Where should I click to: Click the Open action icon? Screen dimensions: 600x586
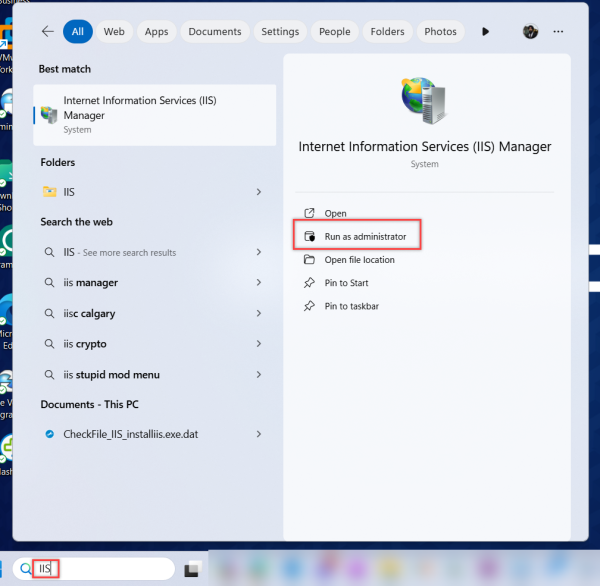309,213
